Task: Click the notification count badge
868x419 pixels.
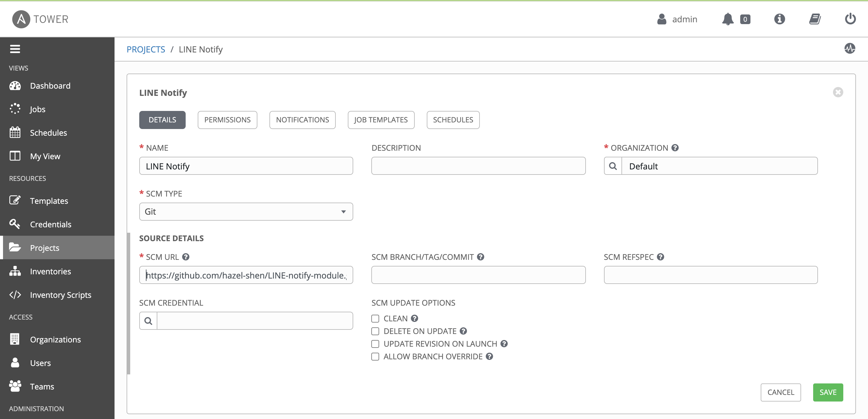Action: (745, 20)
